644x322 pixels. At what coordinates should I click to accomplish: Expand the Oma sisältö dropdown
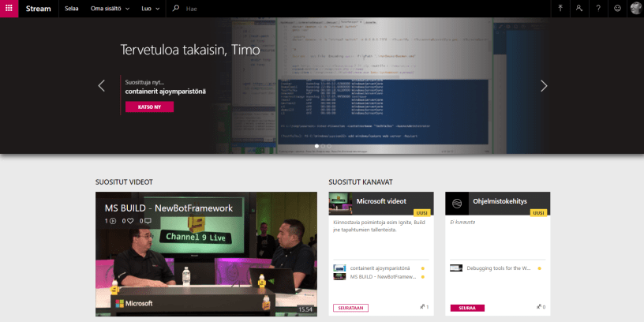click(x=110, y=9)
